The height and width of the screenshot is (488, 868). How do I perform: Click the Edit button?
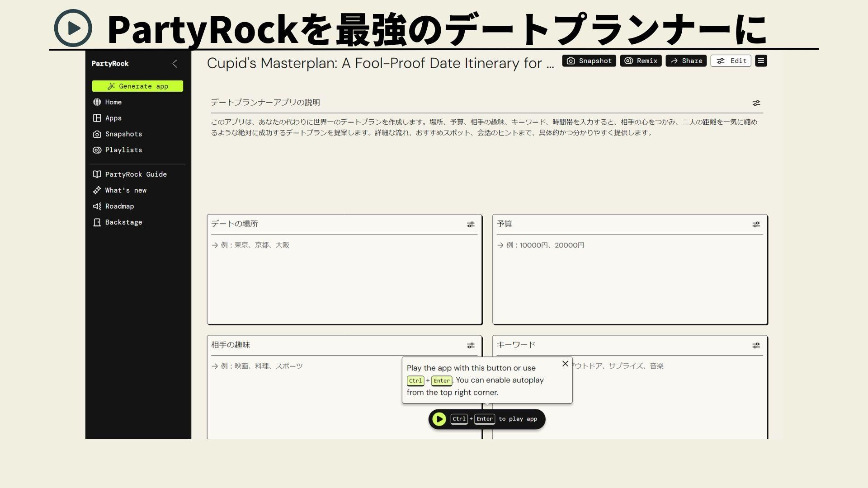click(x=731, y=61)
